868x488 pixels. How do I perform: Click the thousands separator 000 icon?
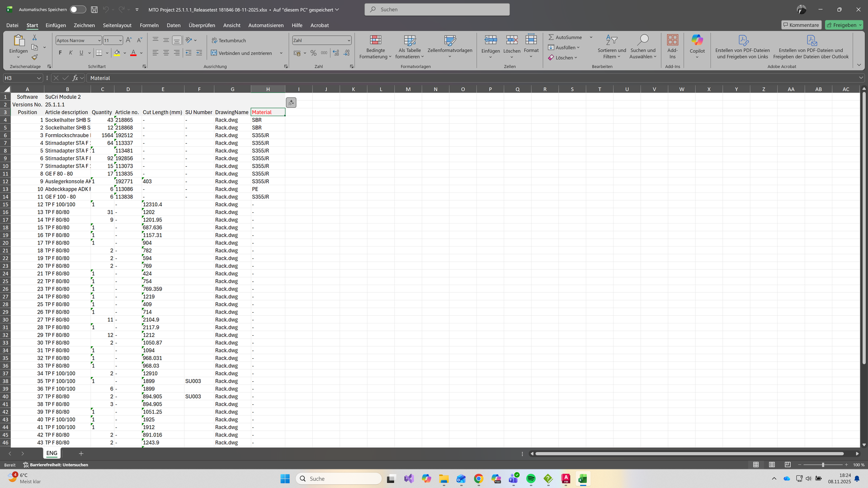pyautogui.click(x=324, y=53)
